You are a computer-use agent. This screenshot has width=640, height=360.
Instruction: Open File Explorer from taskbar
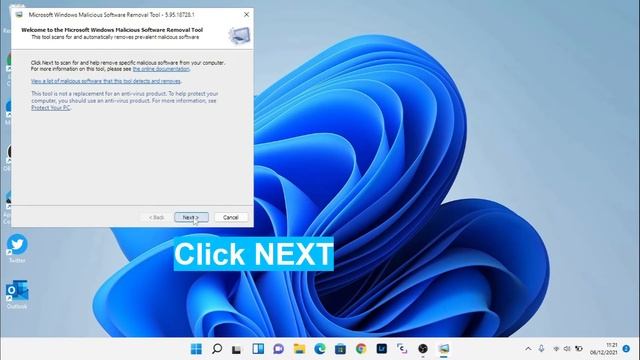coord(299,349)
